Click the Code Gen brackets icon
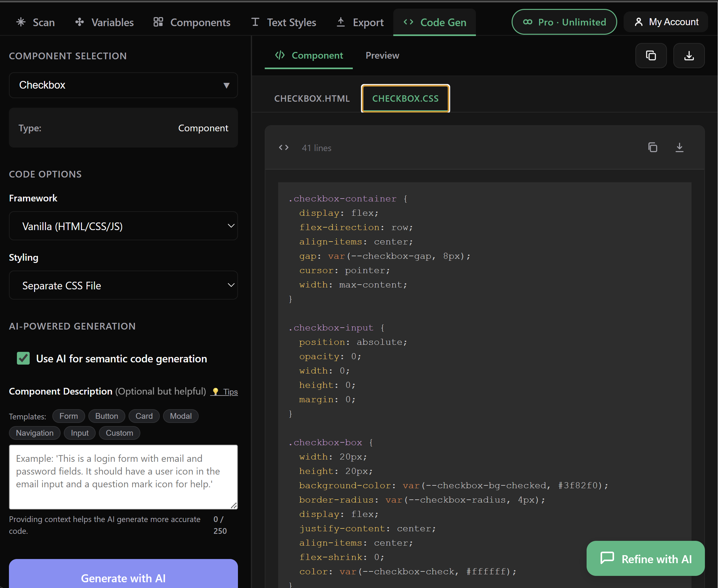This screenshot has width=718, height=588. (x=409, y=22)
